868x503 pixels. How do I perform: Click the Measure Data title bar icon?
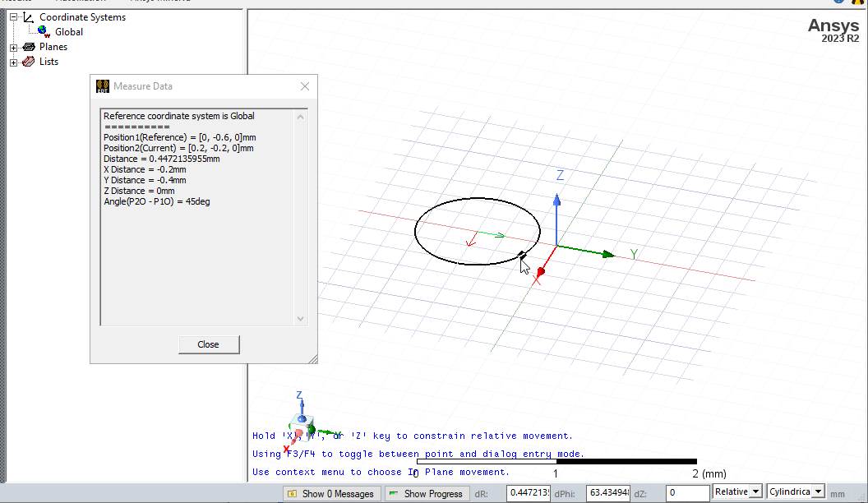102,85
